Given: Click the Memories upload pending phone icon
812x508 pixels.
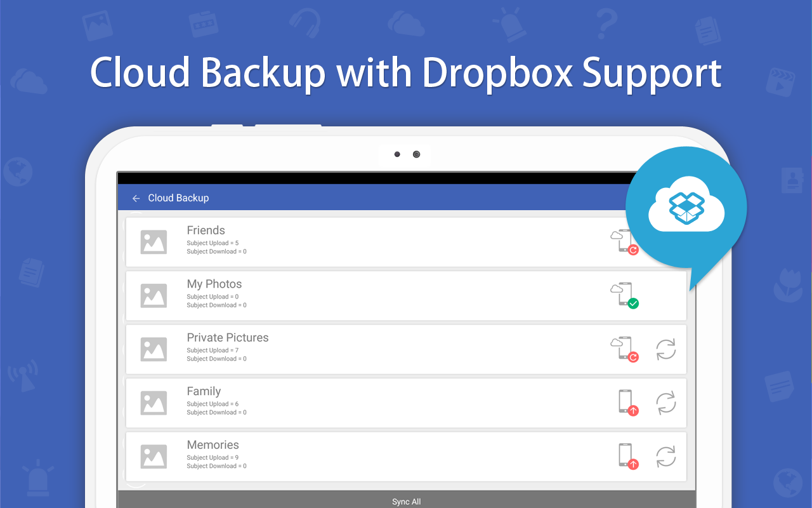Looking at the screenshot, I should coord(628,457).
